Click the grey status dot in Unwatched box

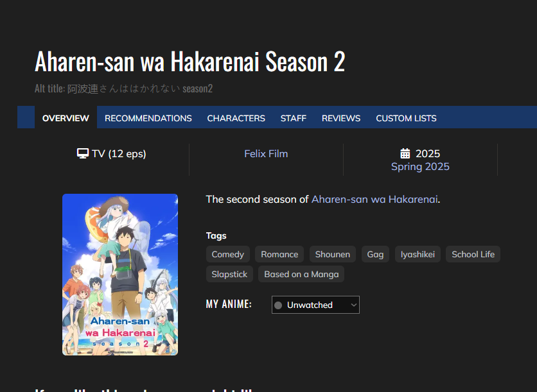(x=278, y=305)
